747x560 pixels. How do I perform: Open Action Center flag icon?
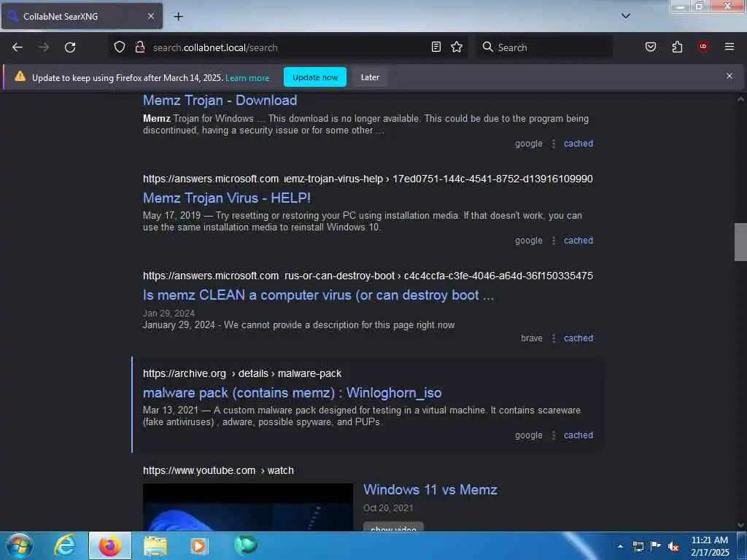point(656,546)
